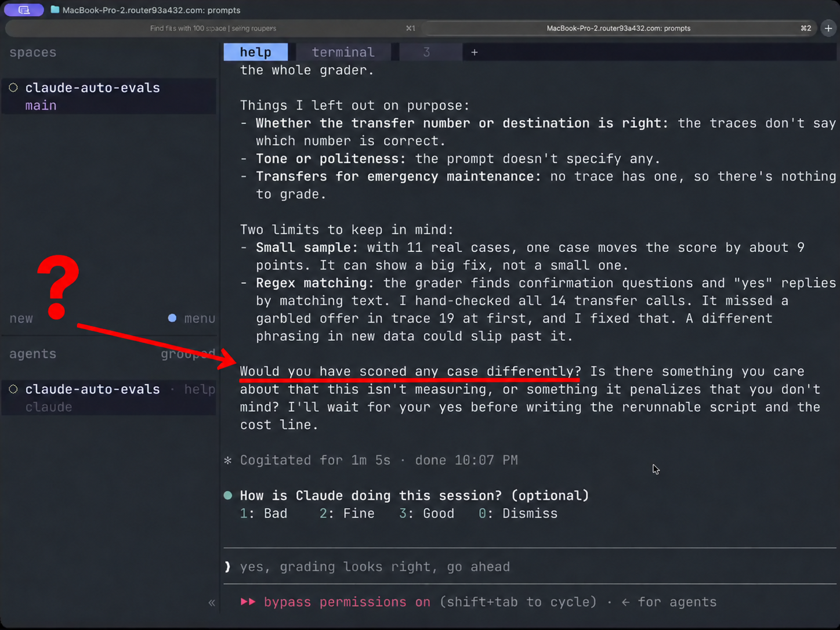Viewport: 840px width, 630px height.
Task: Click the circle icon beside claude-auto-evals under spaces
Action: pyautogui.click(x=13, y=88)
